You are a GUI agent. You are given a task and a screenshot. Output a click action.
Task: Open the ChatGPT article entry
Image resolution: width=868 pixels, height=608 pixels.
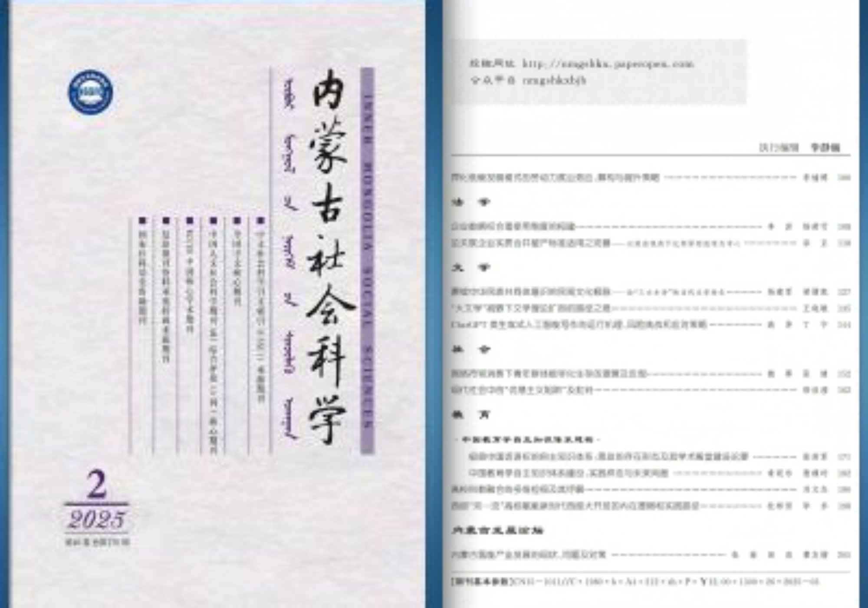pyautogui.click(x=579, y=325)
